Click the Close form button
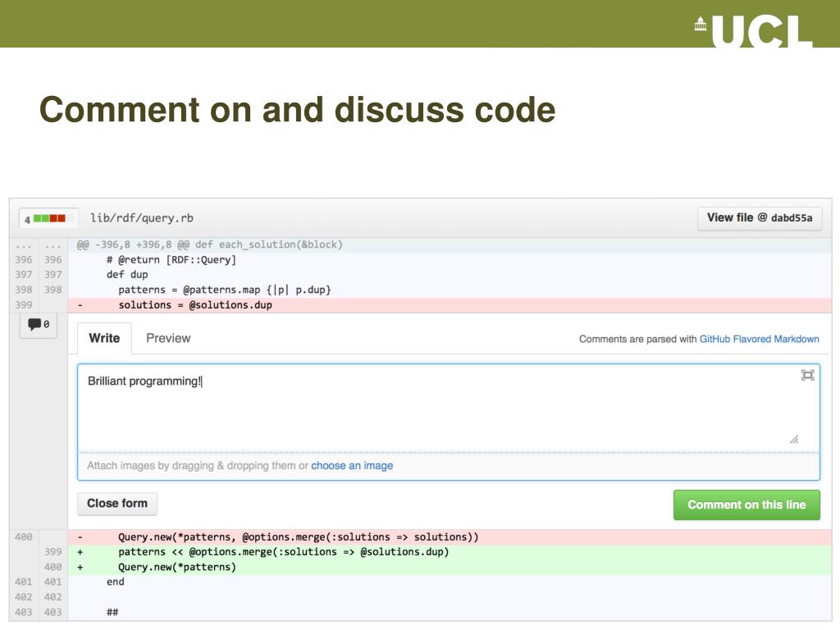The height and width of the screenshot is (630, 840). click(117, 504)
